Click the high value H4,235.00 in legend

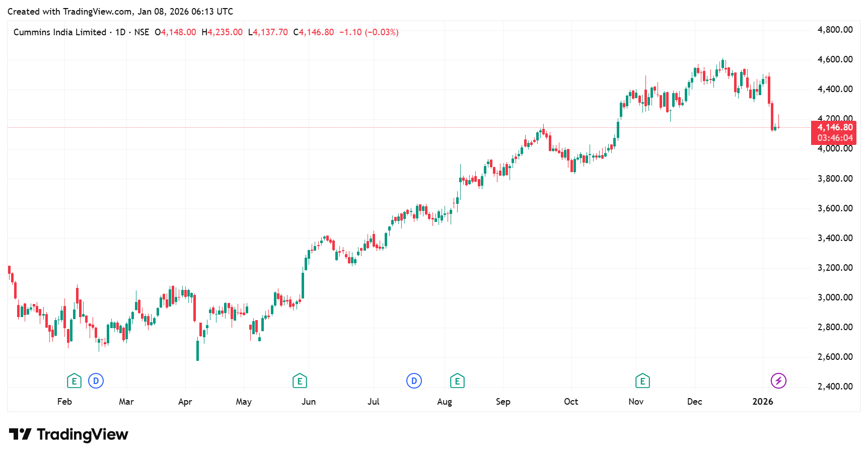(222, 32)
